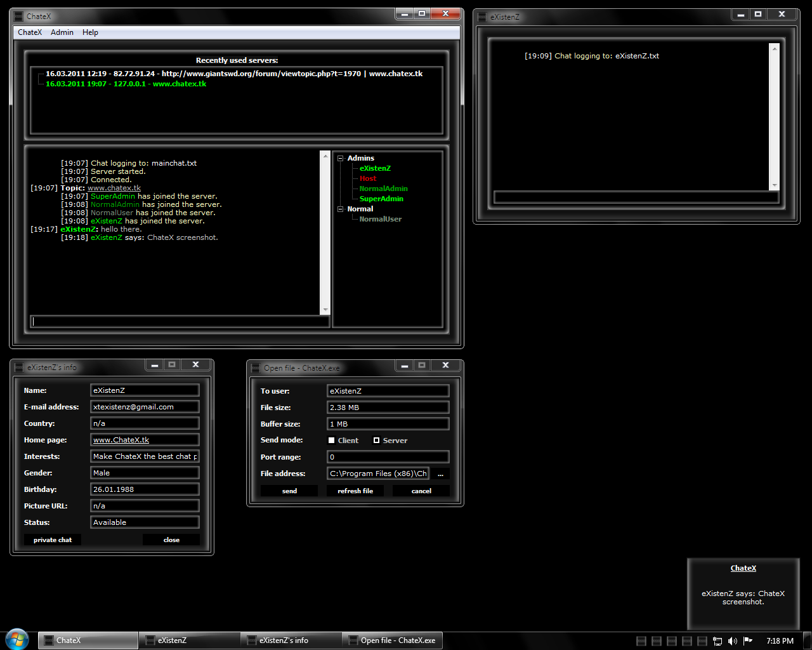Switch to Open file - ChateX.exe taskbar button
The image size is (812, 650).
392,640
